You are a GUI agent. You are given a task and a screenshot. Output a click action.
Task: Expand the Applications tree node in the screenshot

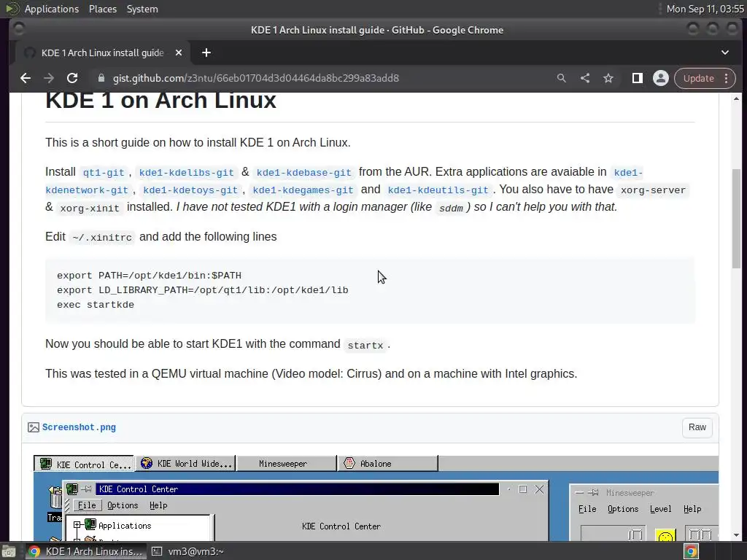click(77, 525)
